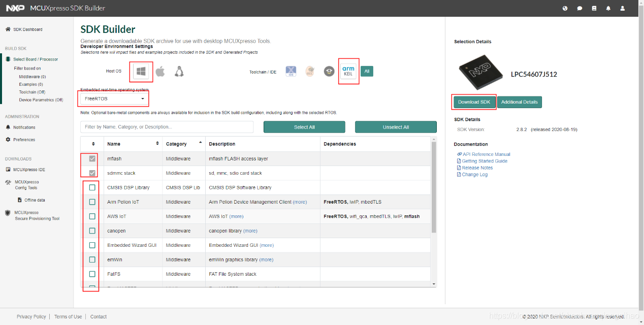Click the Additional Details button
Viewport: 644px width, 325px height.
(x=519, y=102)
